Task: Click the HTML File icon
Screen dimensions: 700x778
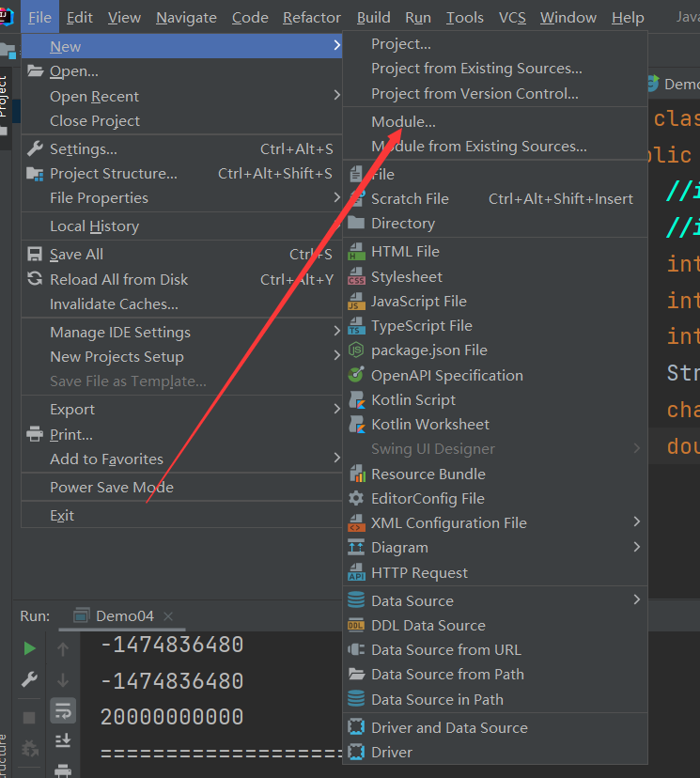Action: coord(356,252)
